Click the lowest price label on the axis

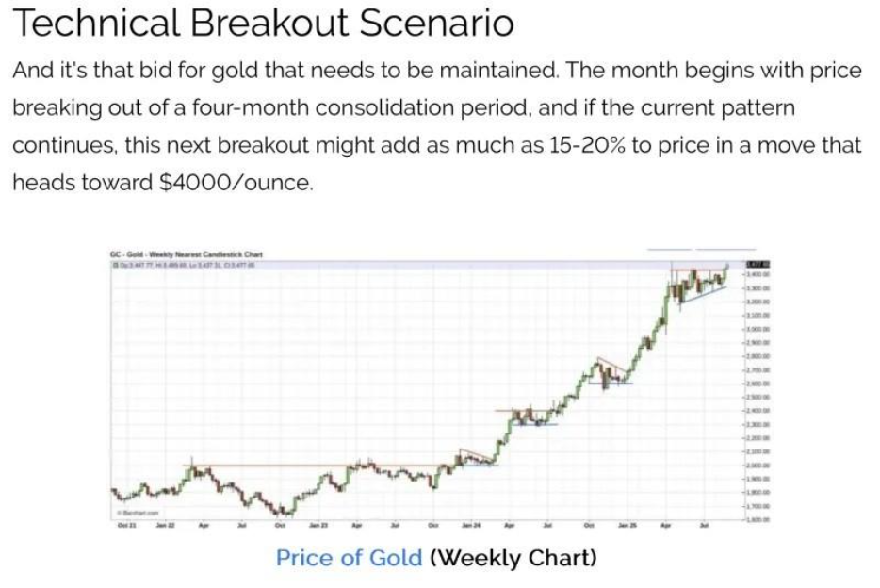(x=759, y=520)
